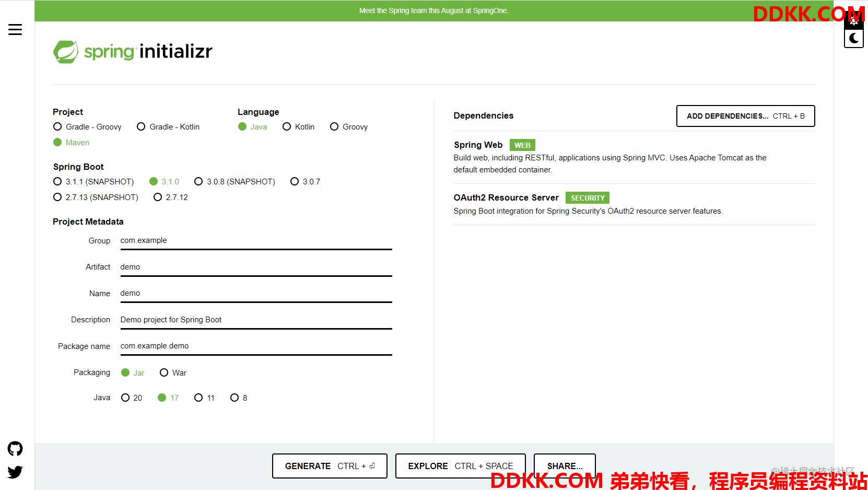Click the Share button
Screen dimensions: 868x490
(x=565, y=466)
